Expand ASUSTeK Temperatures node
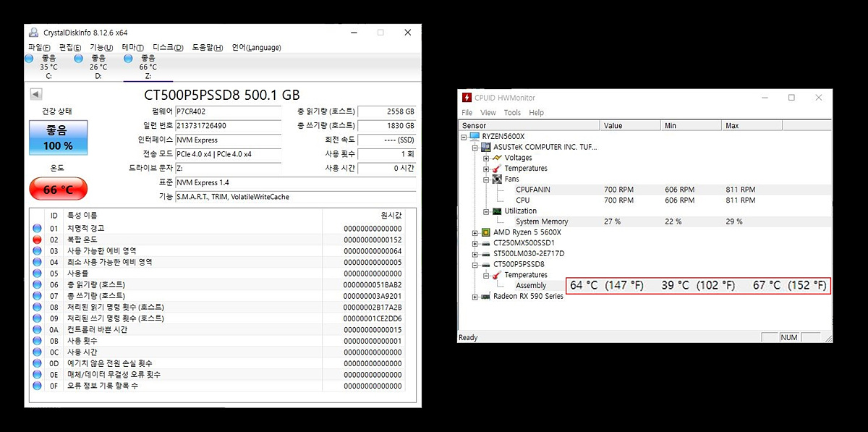 point(486,169)
